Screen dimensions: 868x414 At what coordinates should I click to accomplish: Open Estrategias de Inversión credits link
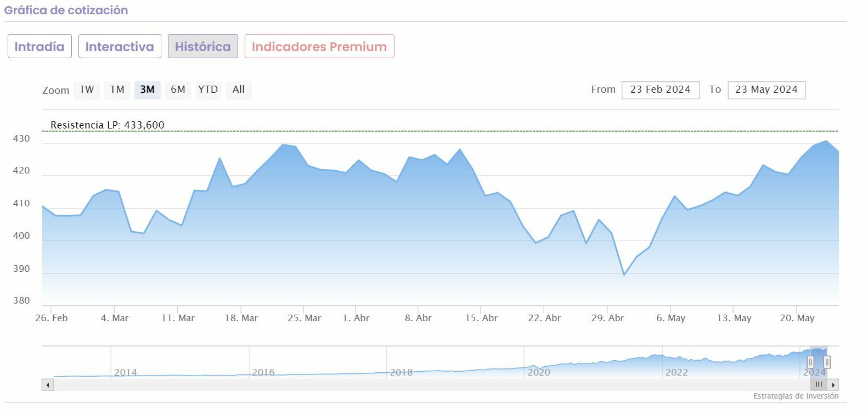(x=796, y=396)
